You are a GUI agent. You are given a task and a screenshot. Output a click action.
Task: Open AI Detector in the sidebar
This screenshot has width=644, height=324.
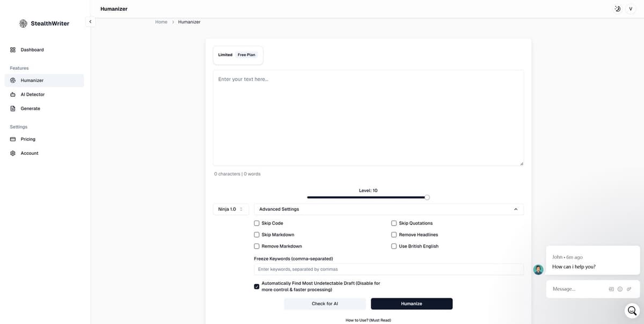click(33, 95)
